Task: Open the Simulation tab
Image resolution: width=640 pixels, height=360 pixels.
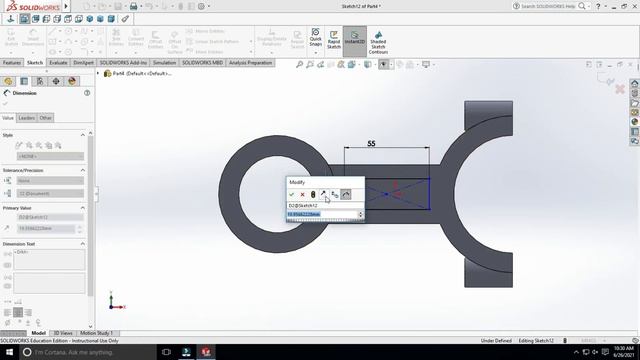Action: [164, 63]
